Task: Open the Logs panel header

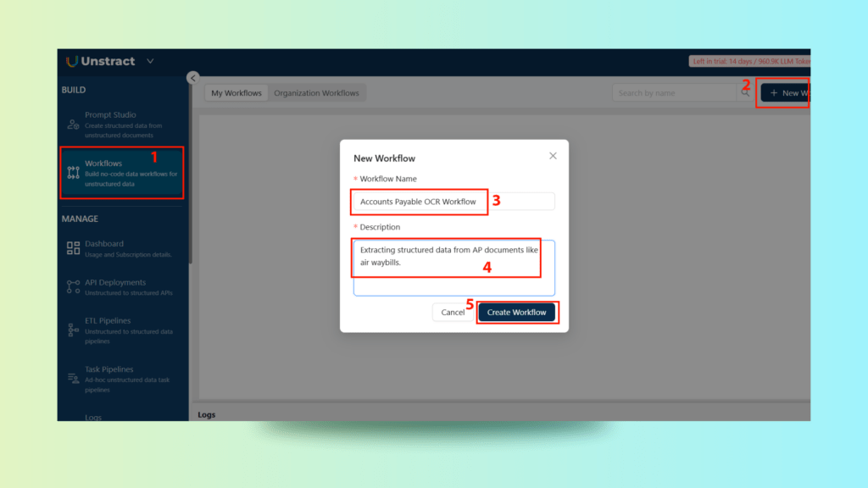Action: click(206, 414)
